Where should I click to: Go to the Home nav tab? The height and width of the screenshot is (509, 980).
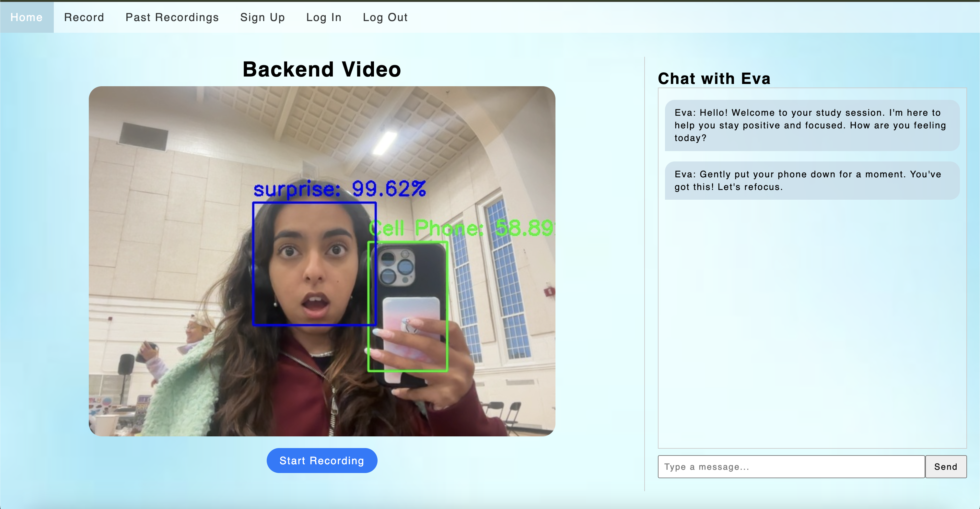[26, 17]
